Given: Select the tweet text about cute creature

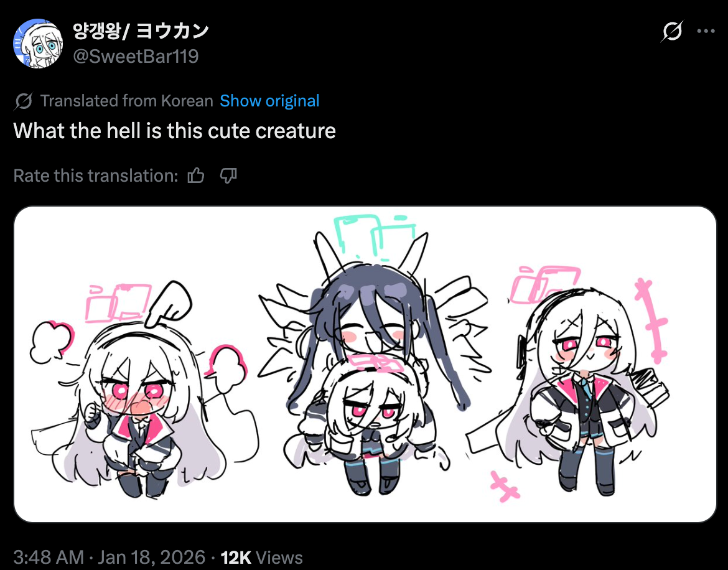Looking at the screenshot, I should coord(175,131).
